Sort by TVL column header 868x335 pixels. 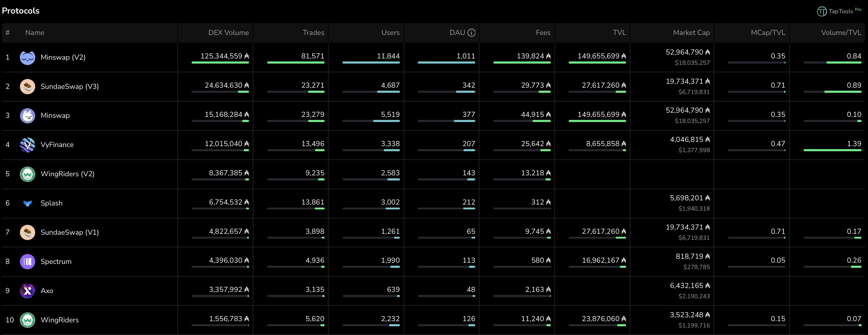[x=619, y=33]
